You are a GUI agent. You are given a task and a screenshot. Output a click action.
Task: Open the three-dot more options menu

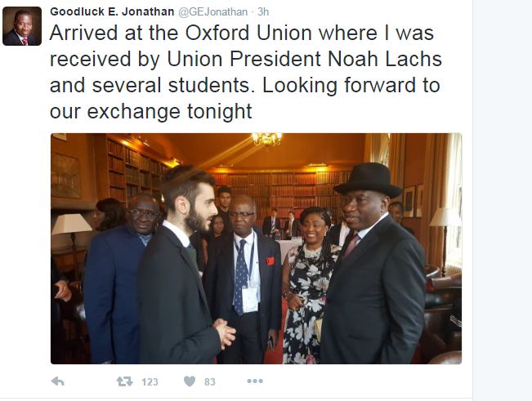point(255,381)
